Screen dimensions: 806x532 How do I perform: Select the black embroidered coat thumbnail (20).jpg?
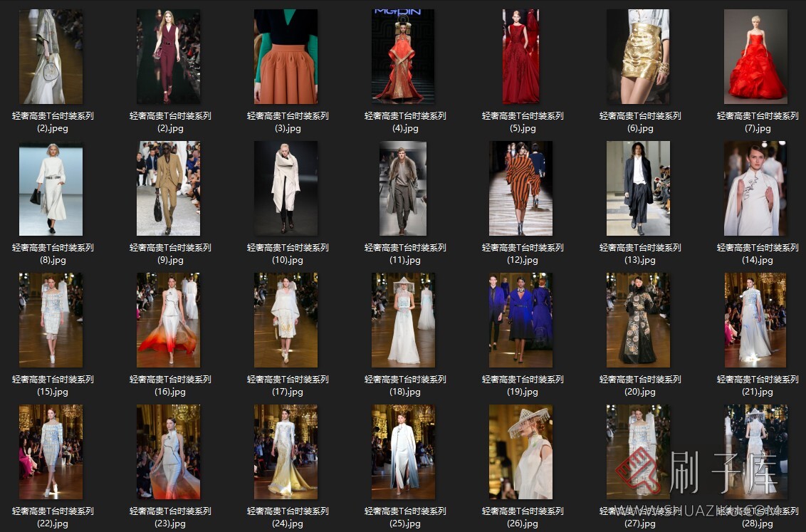click(638, 320)
